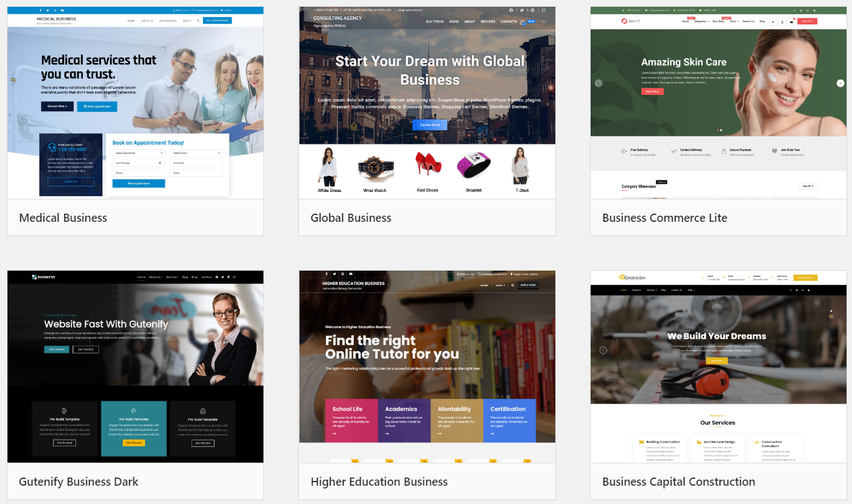The width and height of the screenshot is (852, 504).
Task: Select the Business Capital Construction theme title
Action: point(679,482)
